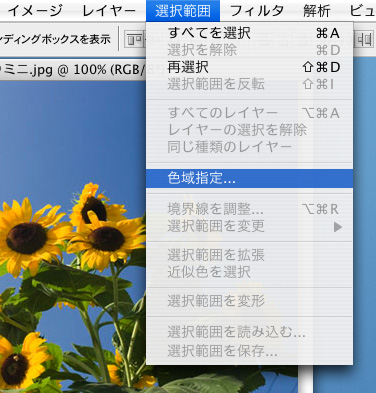The image size is (376, 393).
Task: Click the ミニ.jpg document title tab
Action: coord(73,70)
